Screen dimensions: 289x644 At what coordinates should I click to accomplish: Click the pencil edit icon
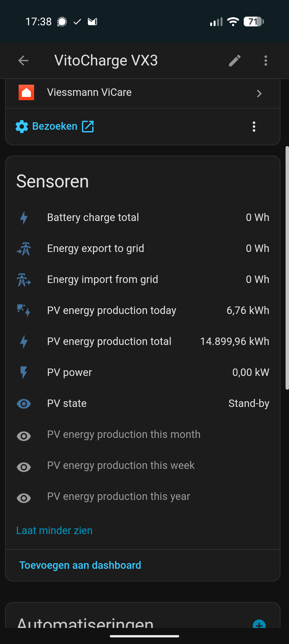pyautogui.click(x=235, y=61)
